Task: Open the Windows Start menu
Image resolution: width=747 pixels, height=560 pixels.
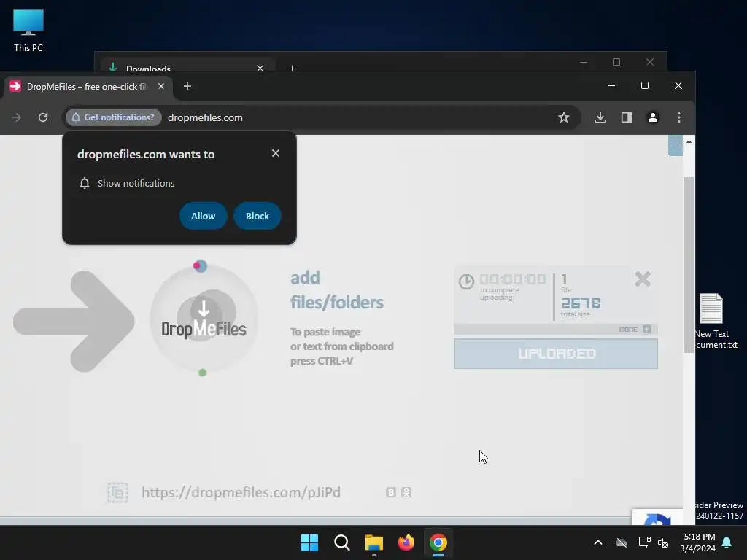Action: 309,542
